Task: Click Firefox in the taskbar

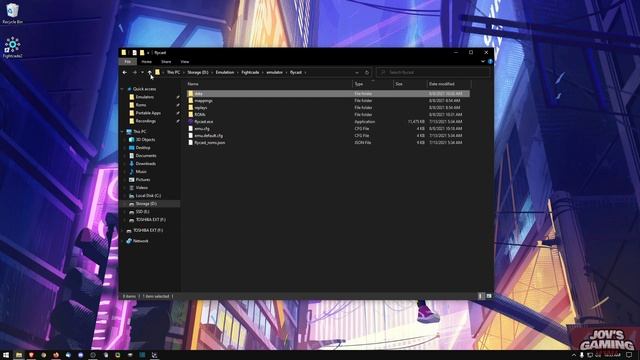Action: 56,355
